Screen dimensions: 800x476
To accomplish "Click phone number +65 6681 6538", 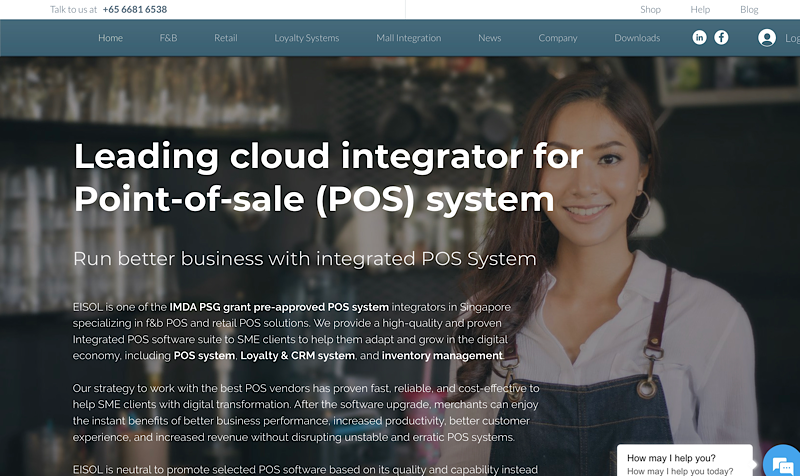I will click(135, 9).
